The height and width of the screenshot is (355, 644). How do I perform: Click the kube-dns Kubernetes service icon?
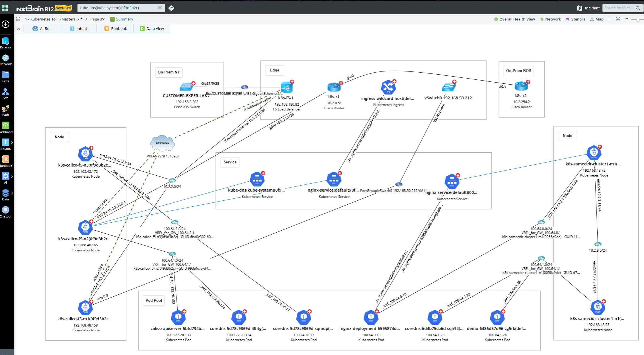pyautogui.click(x=257, y=179)
